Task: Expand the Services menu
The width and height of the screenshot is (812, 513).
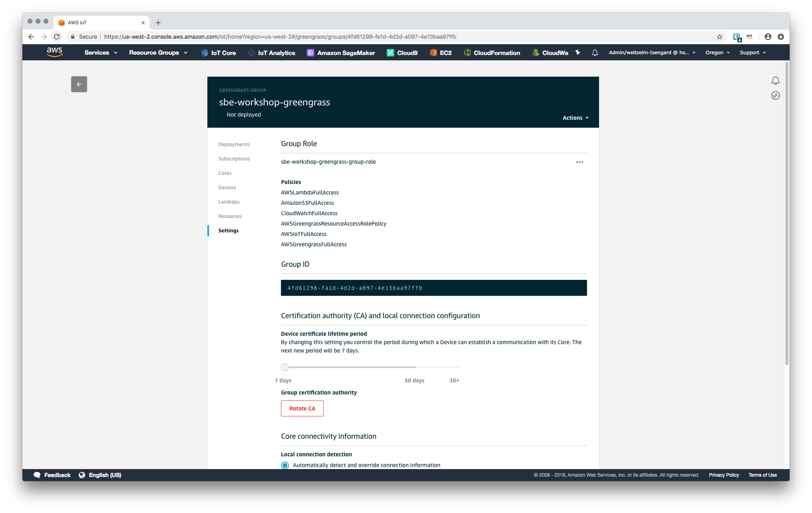Action: point(101,53)
